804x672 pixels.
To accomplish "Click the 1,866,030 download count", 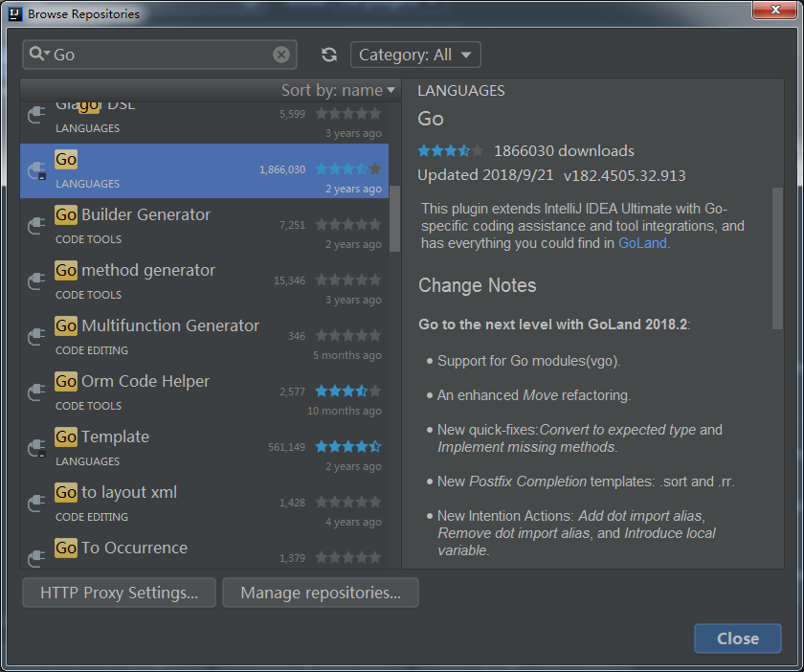I will tap(282, 169).
